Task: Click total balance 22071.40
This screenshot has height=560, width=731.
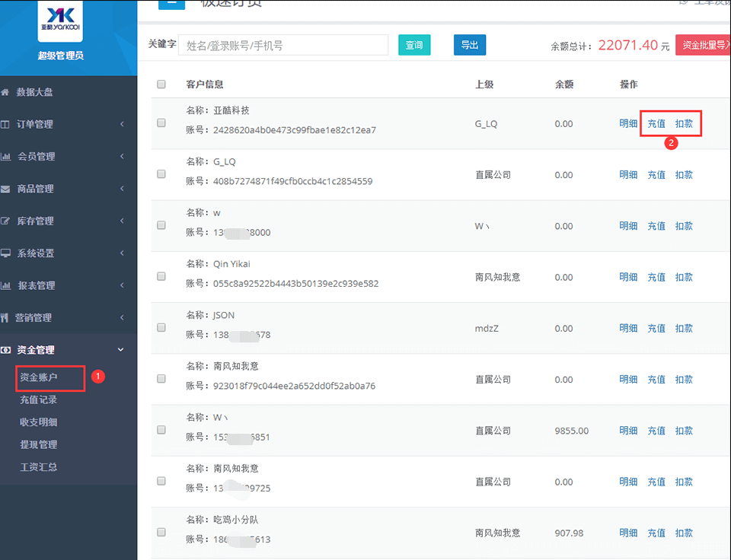Action: (627, 45)
